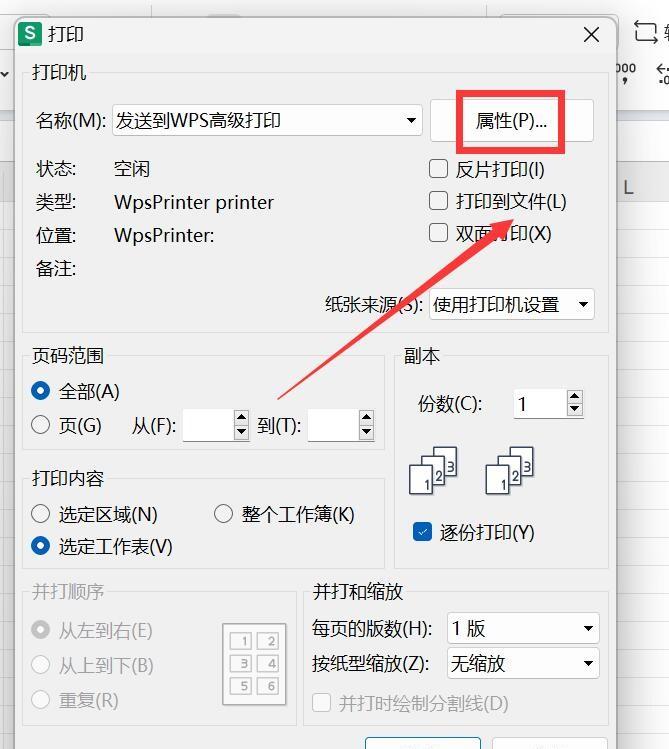Open the printer name dropdown

pos(267,120)
